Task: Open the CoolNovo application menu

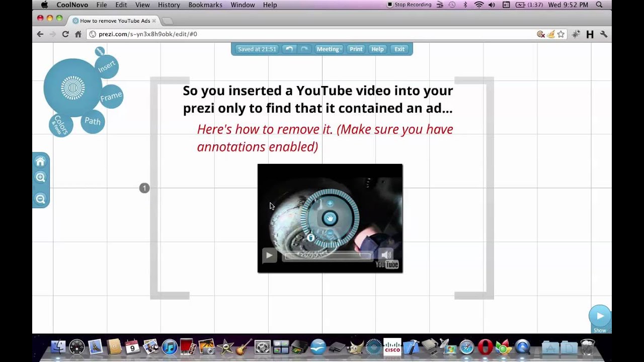Action: pyautogui.click(x=73, y=5)
